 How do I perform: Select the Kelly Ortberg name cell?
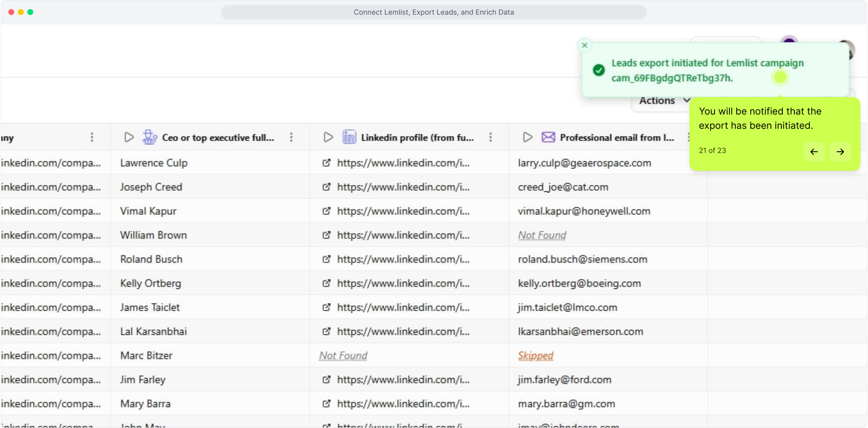click(x=210, y=283)
